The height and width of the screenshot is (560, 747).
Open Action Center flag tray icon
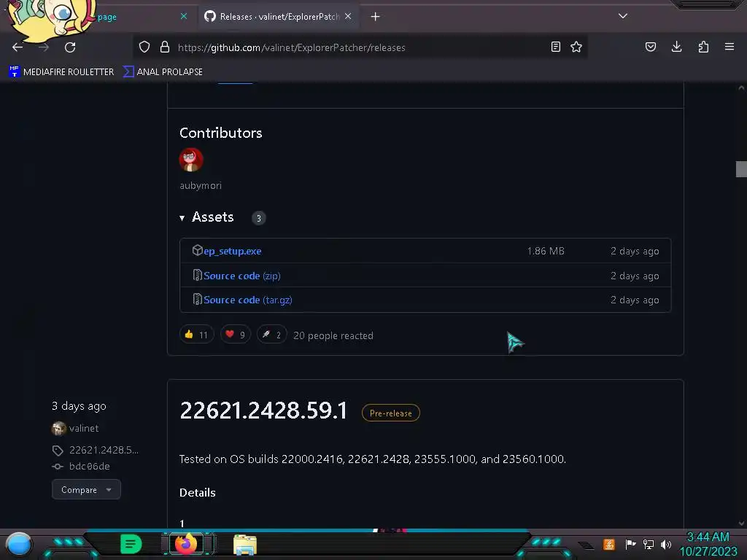pos(630,544)
